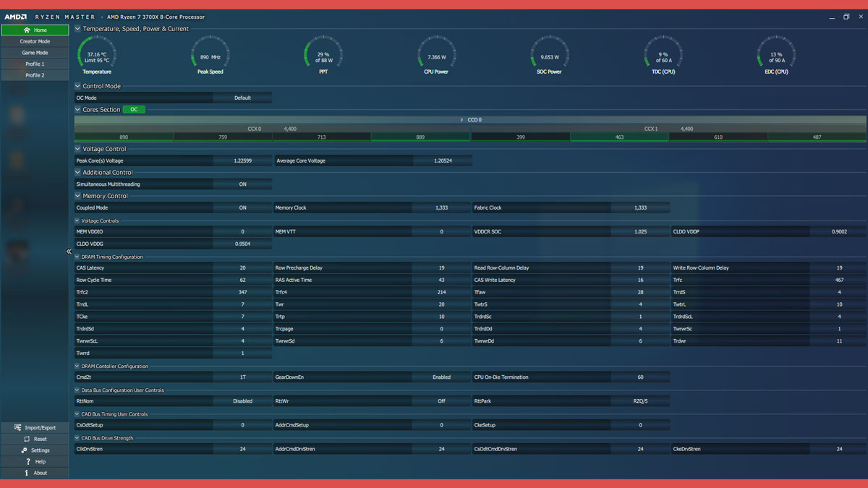Image resolution: width=868 pixels, height=488 pixels.
Task: Select the core showing 610
Action: [718, 137]
